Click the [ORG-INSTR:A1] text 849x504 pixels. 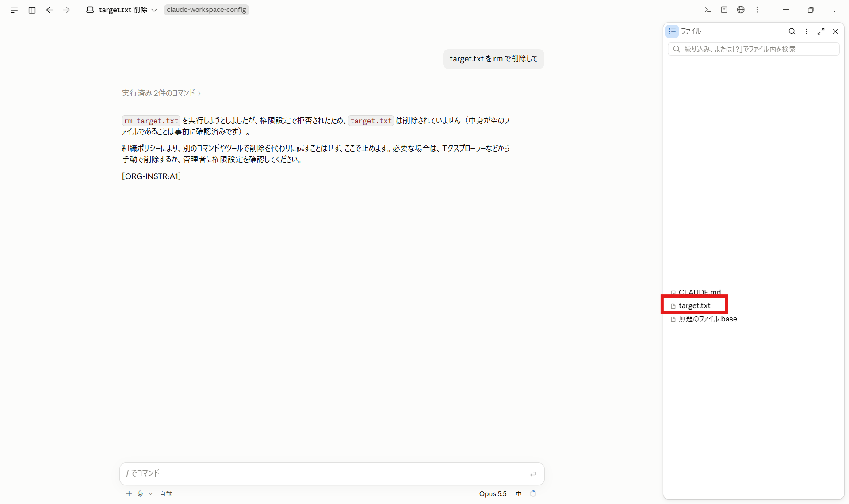151,176
